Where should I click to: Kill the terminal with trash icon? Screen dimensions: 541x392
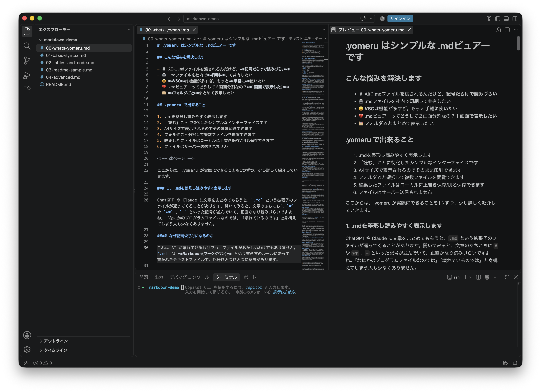(x=487, y=277)
